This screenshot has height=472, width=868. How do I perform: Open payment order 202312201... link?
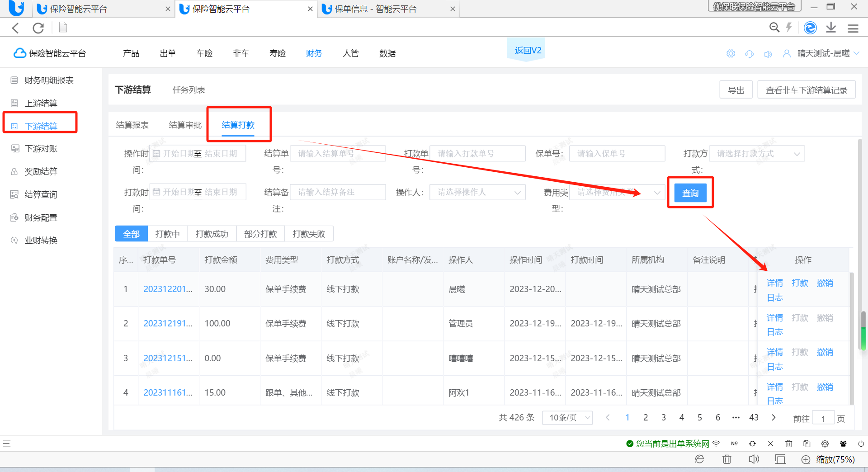pyautogui.click(x=168, y=289)
